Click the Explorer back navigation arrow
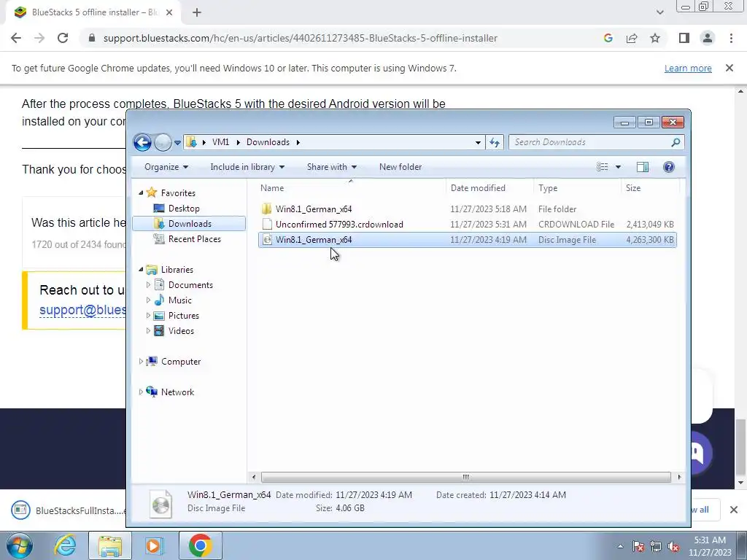The image size is (747, 560). point(142,142)
